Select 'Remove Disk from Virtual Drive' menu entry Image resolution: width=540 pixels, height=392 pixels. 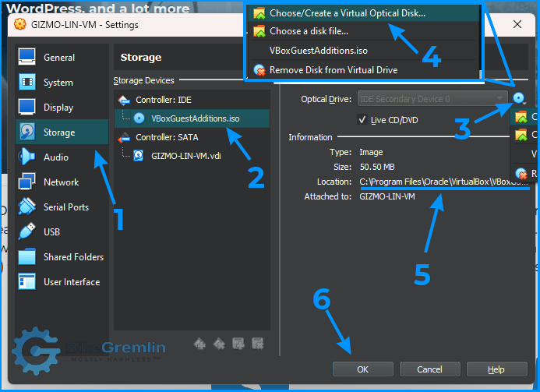363,70
